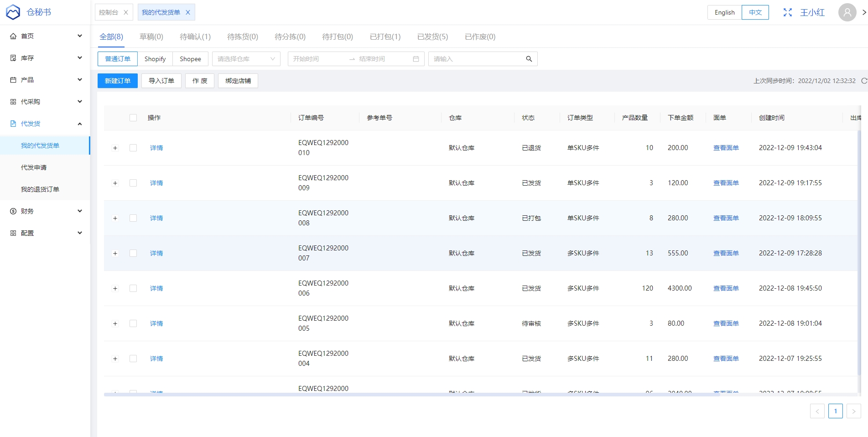Viewport: 868px width, 437px height.
Task: Filter by Shopee orders
Action: tap(190, 59)
